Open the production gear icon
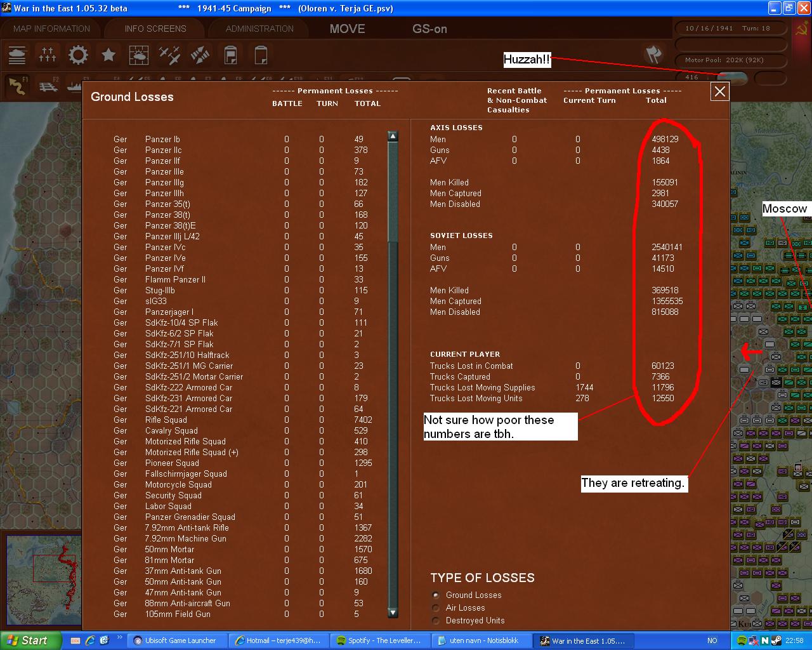 [78, 55]
